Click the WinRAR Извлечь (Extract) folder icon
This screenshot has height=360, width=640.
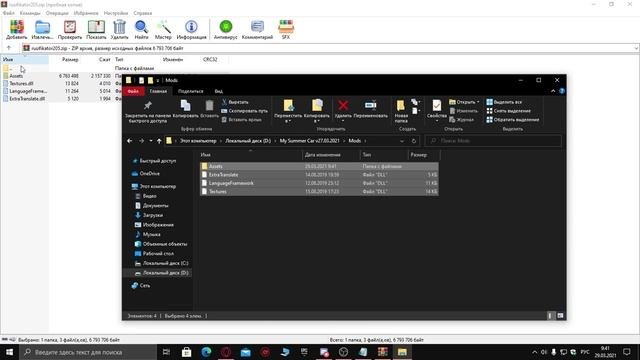click(42, 27)
